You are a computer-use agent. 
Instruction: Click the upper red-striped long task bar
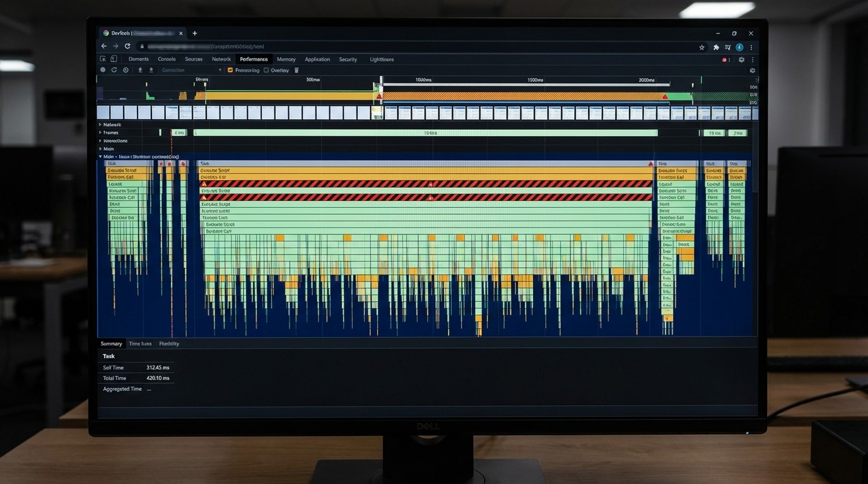tap(426, 184)
